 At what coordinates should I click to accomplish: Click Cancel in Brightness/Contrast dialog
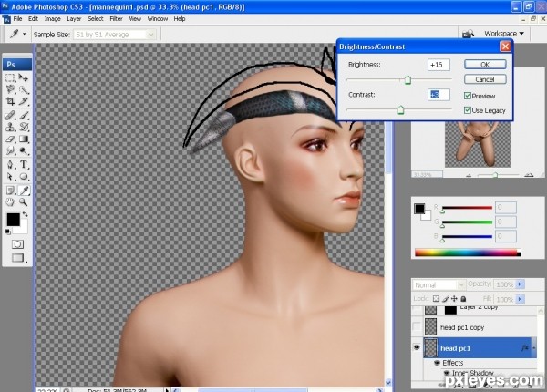click(x=485, y=79)
